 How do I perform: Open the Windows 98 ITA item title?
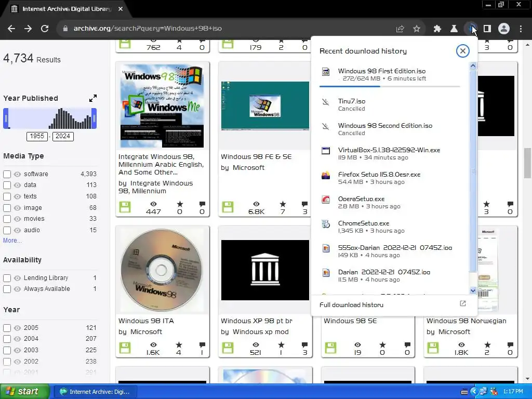(146, 321)
